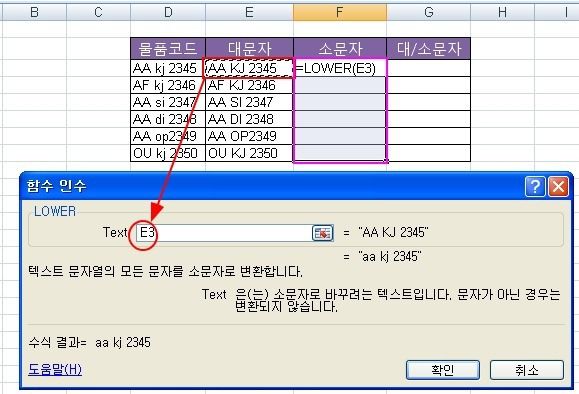Image resolution: width=579 pixels, height=394 pixels.
Task: Click the 확인 button
Action: [x=443, y=370]
